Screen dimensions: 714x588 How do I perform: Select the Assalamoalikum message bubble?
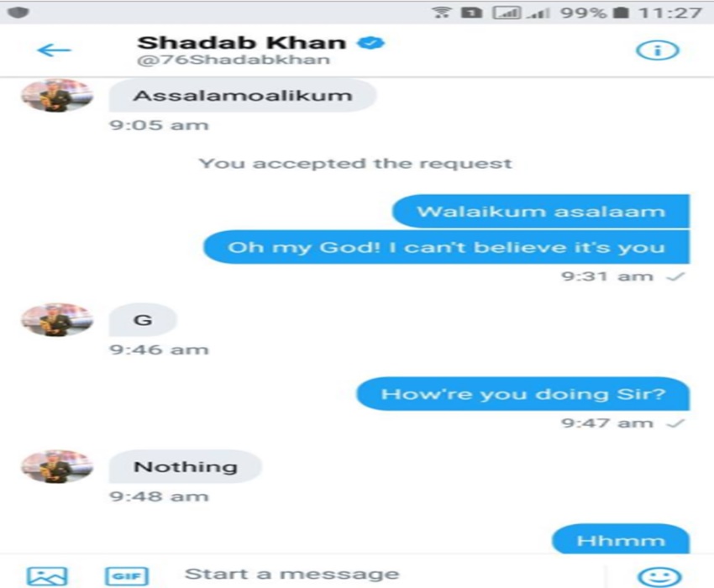[x=242, y=95]
